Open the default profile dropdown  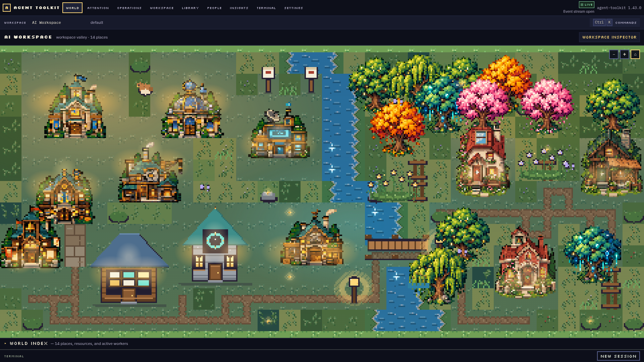(x=97, y=22)
